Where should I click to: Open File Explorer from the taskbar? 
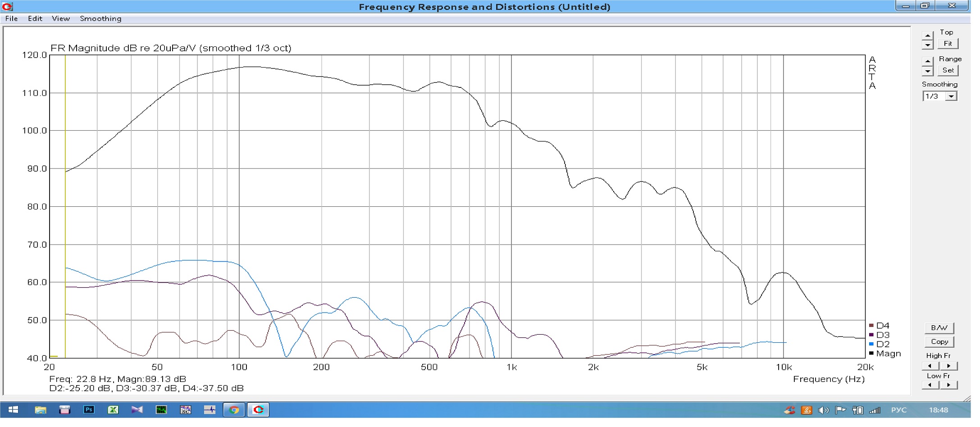point(41,409)
